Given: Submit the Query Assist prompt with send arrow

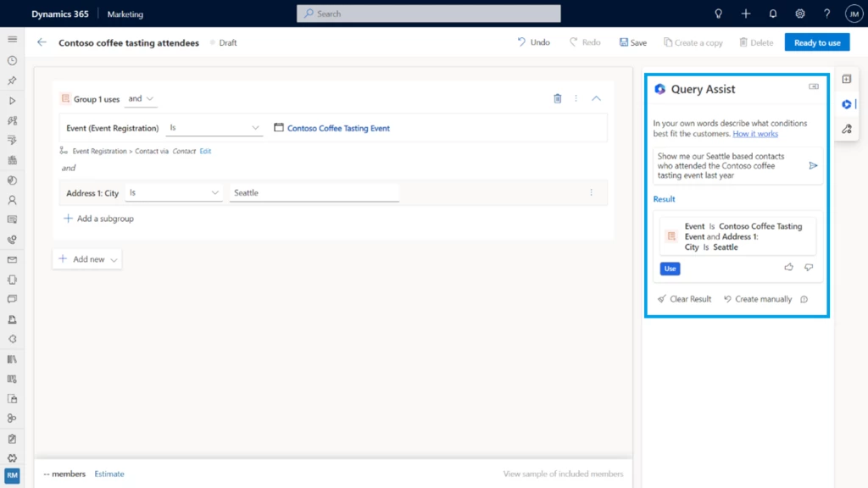Looking at the screenshot, I should (x=813, y=165).
